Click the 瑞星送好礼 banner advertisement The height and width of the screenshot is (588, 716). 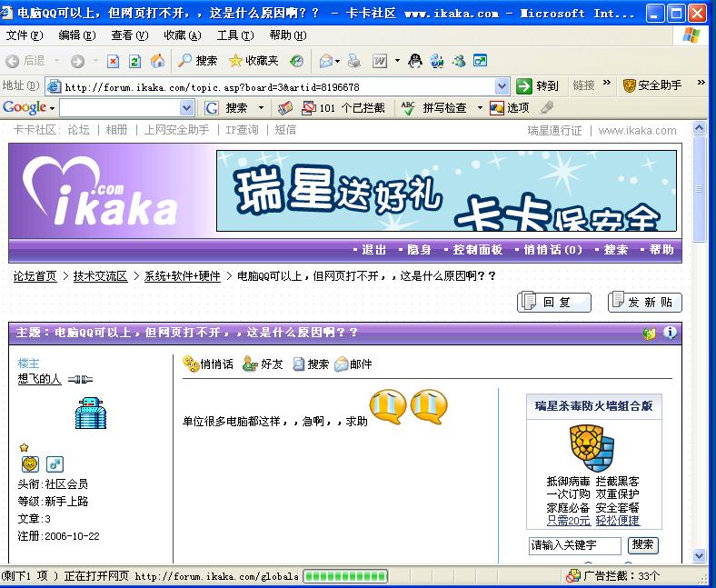(446, 191)
